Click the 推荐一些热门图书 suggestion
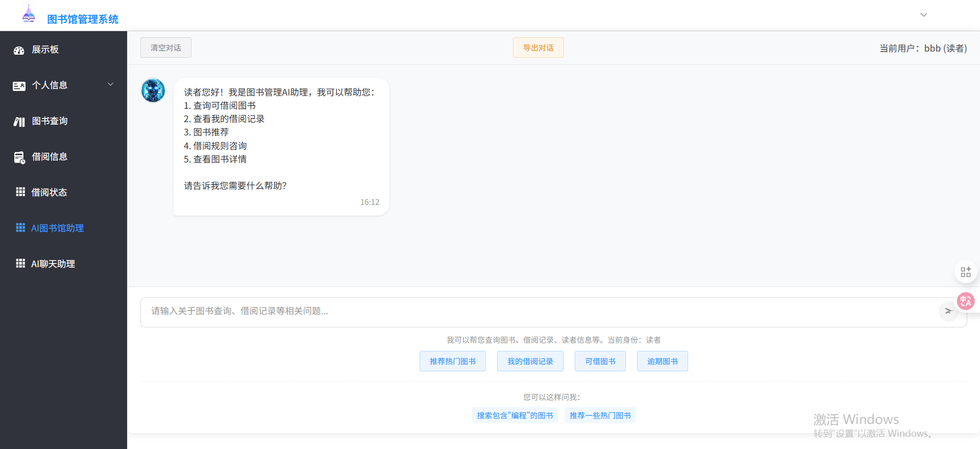This screenshot has height=449, width=980. (x=600, y=415)
